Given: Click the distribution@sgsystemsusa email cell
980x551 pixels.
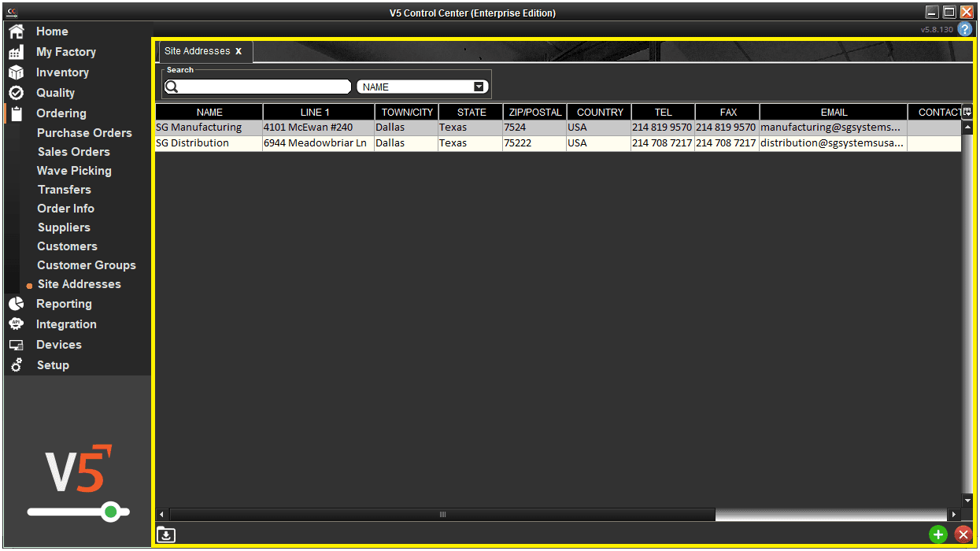Looking at the screenshot, I should coord(834,143).
